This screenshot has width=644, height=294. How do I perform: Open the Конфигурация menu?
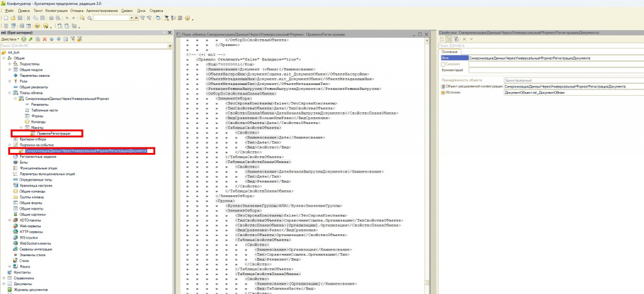click(x=58, y=11)
